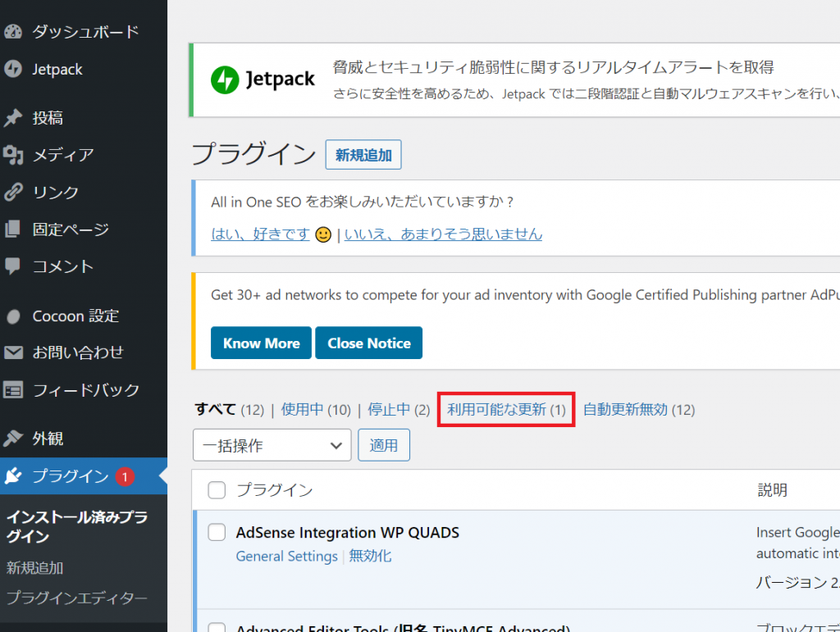This screenshot has height=632, width=840.
Task: Click the feedback form icon beside フィードバック
Action: [x=13, y=390]
